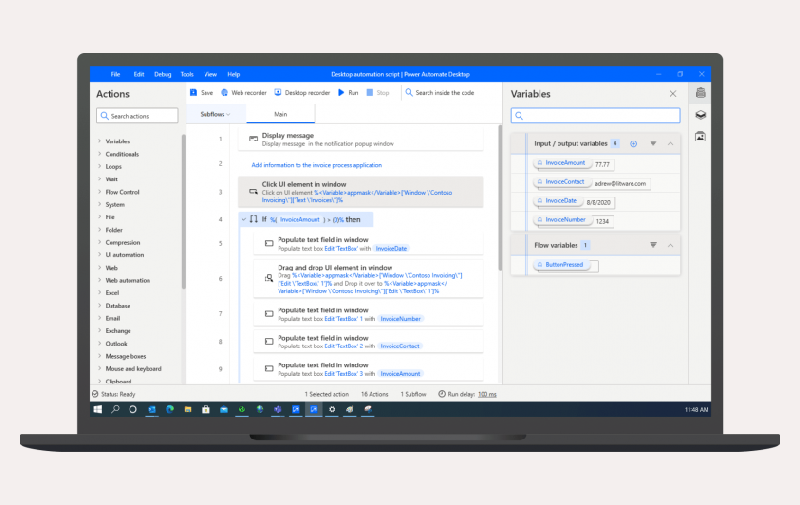Switch to the Main tab

pos(281,114)
